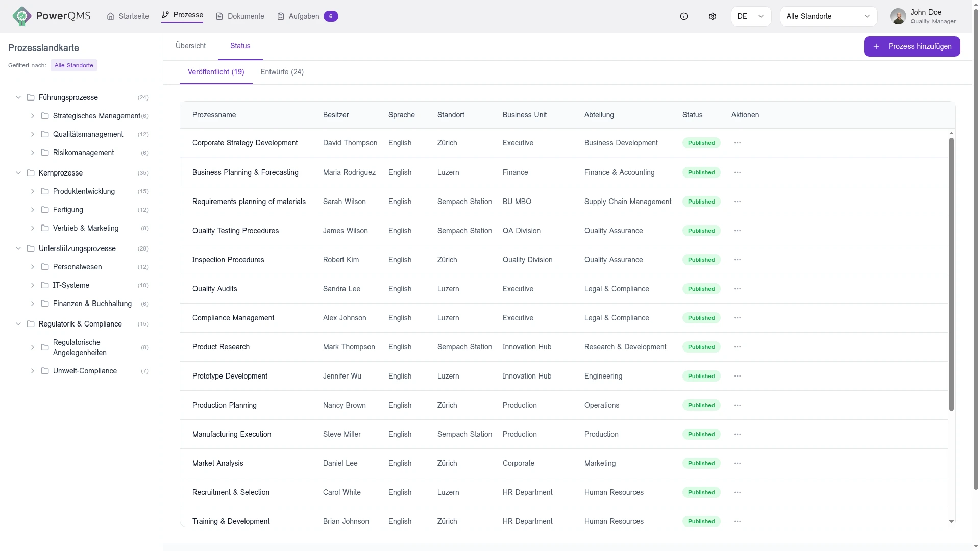Open actions menu for Compliance Management row

pos(738,318)
